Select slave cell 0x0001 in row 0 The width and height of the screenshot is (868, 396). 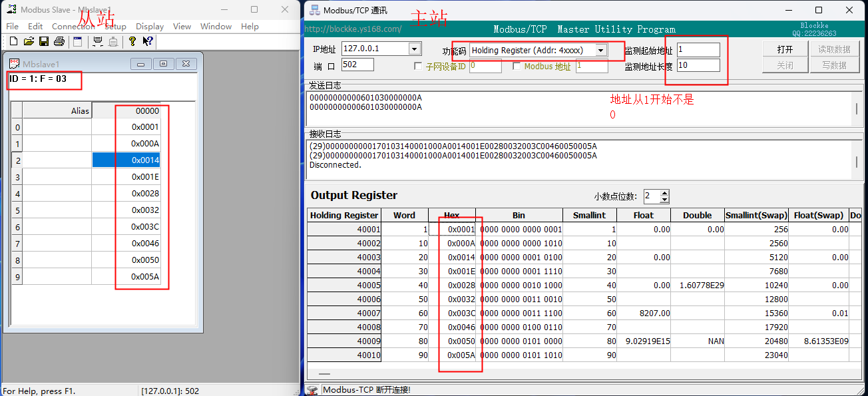point(126,127)
